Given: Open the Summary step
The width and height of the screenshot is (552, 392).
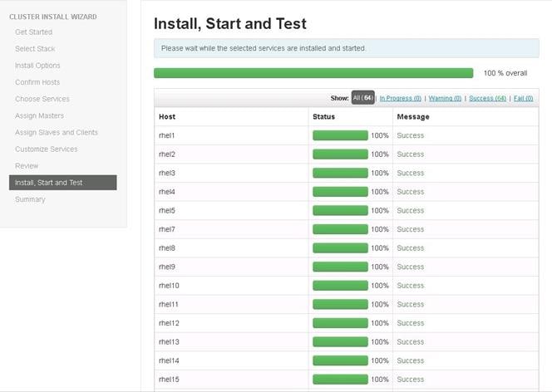Looking at the screenshot, I should click(30, 199).
